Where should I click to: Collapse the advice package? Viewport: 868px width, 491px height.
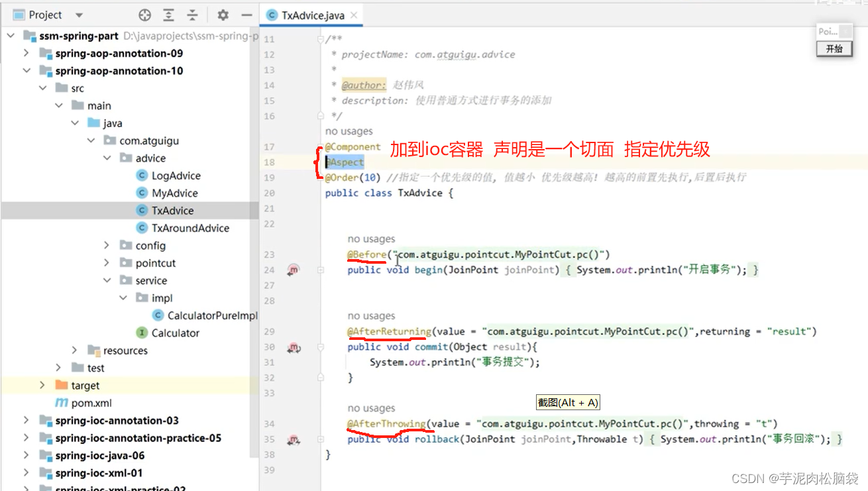[107, 158]
